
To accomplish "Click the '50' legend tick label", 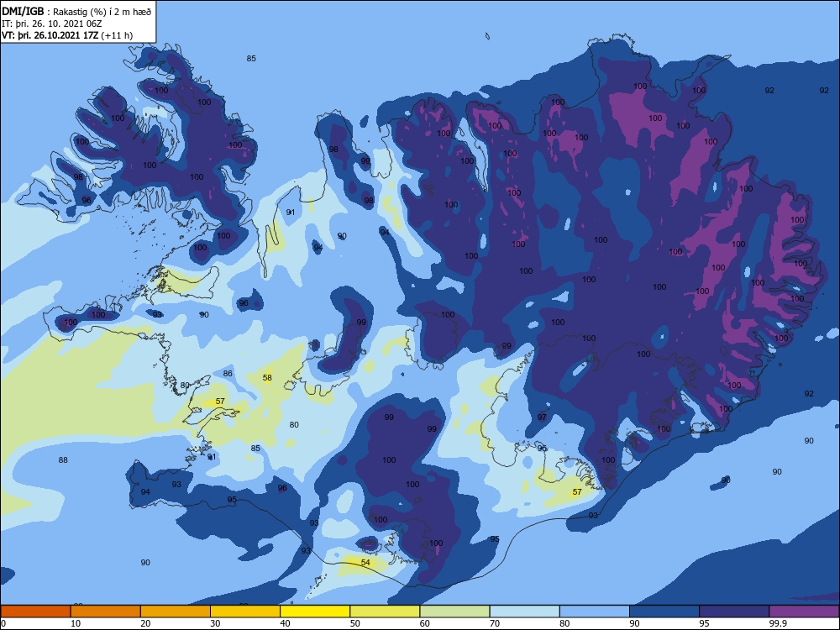I will pos(355,623).
